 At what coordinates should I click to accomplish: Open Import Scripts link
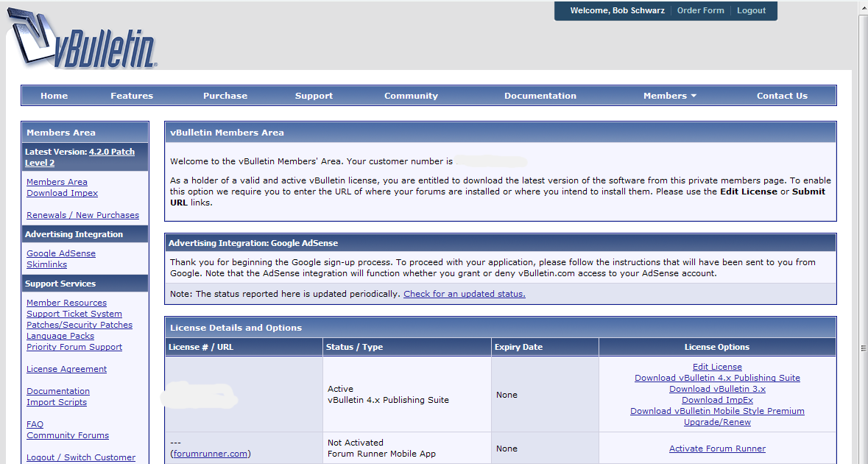click(57, 402)
